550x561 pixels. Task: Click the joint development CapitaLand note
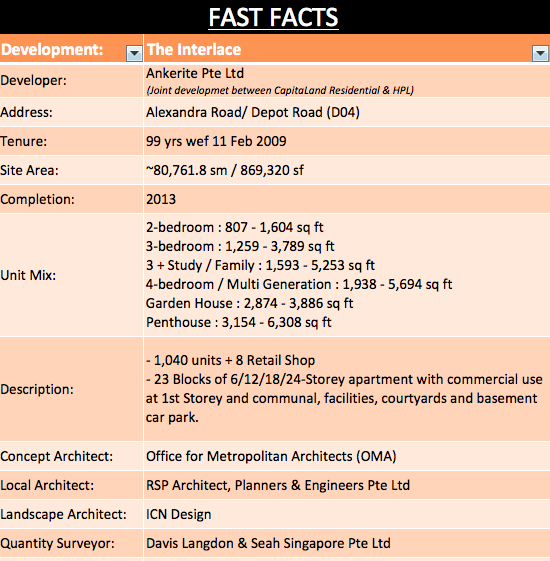point(279,90)
